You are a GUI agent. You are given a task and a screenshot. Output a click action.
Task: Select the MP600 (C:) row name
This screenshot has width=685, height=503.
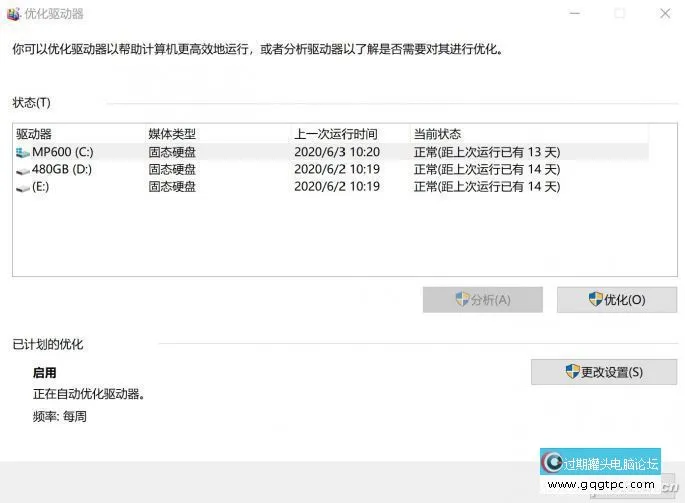point(63,152)
